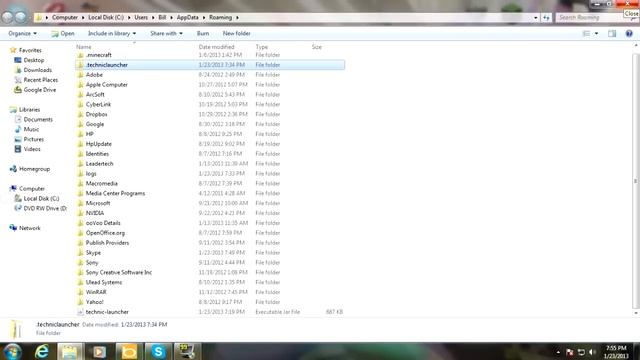The width and height of the screenshot is (640, 360).
Task: Sort by the Type column header
Action: point(262,47)
